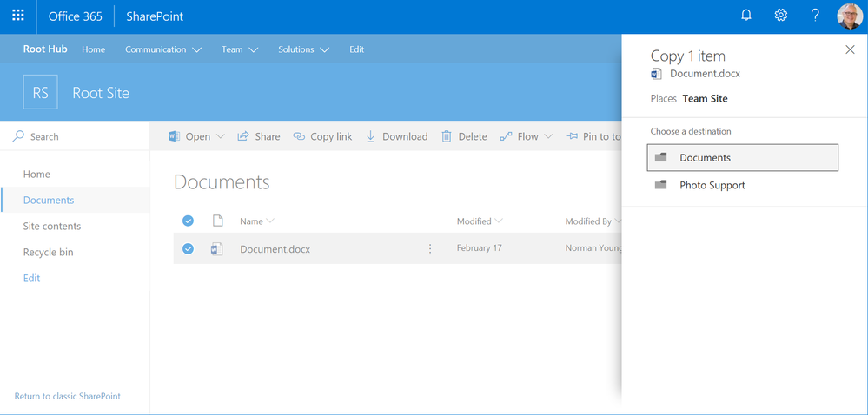The width and height of the screenshot is (868, 415).
Task: Open the three-dot menu for Document.docx
Action: click(x=430, y=248)
